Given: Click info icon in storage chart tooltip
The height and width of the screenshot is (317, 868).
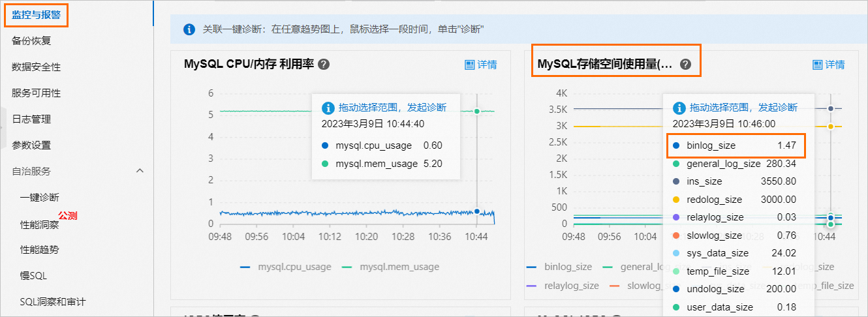Looking at the screenshot, I should pyautogui.click(x=679, y=108).
